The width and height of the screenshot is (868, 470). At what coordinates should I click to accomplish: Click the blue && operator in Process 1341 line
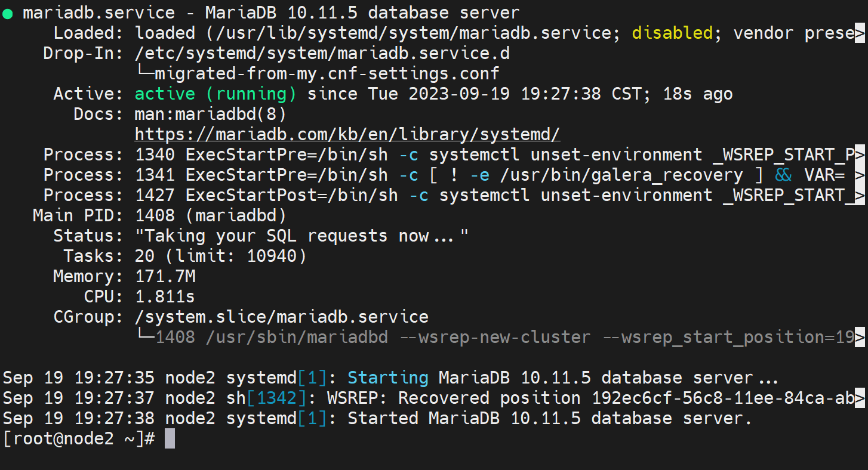click(784, 175)
